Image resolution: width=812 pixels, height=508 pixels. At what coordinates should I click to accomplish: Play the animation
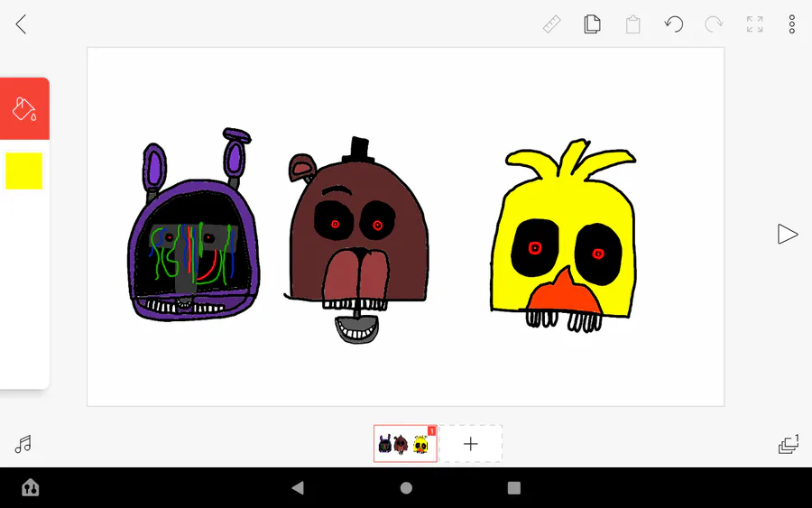pos(787,234)
